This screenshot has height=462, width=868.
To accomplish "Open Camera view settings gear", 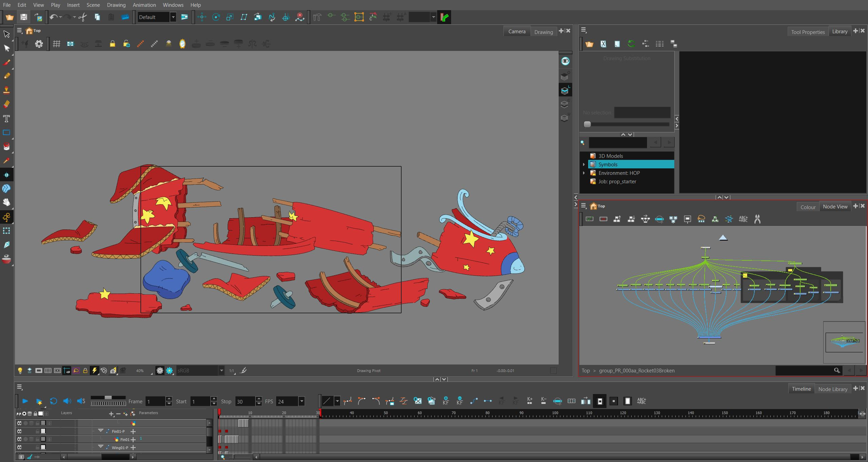I will pos(39,44).
